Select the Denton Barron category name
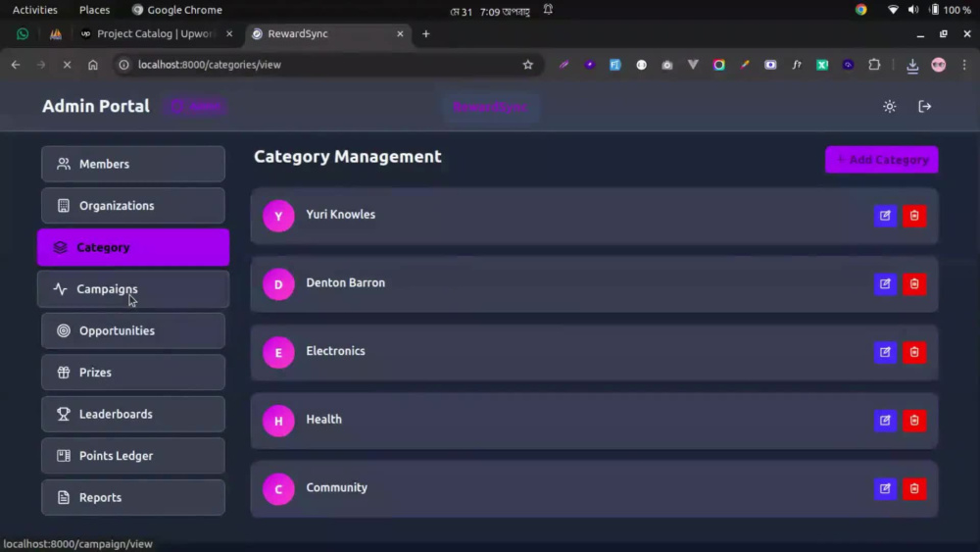 pyautogui.click(x=346, y=282)
